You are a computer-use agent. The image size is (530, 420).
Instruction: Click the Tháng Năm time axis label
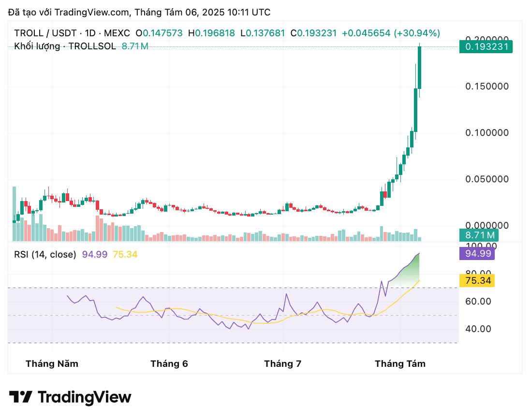pos(52,364)
